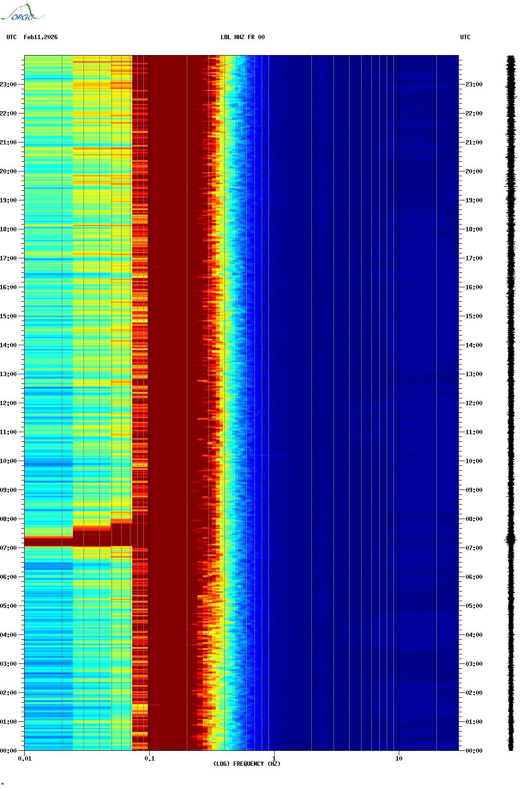
Task: Click the 1 Hz frequency tick label
Action: click(274, 758)
